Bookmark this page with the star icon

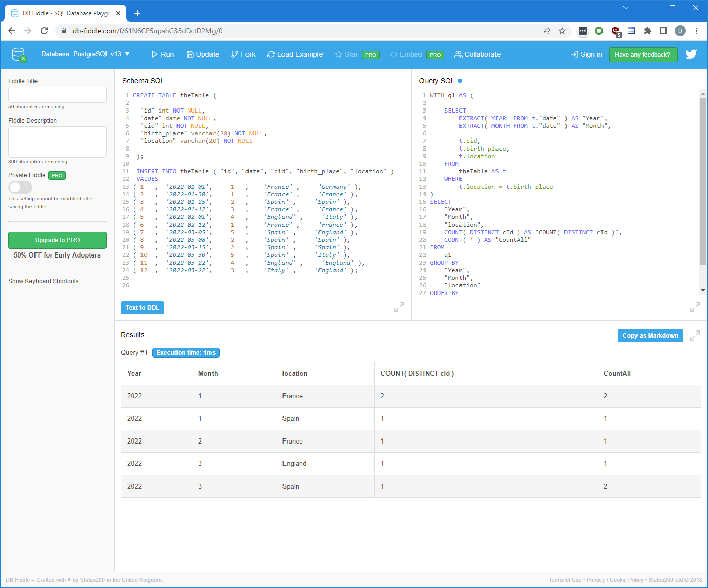(562, 31)
